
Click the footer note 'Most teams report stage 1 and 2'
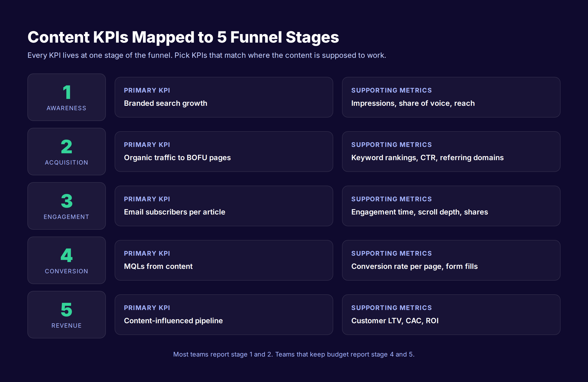(294, 354)
